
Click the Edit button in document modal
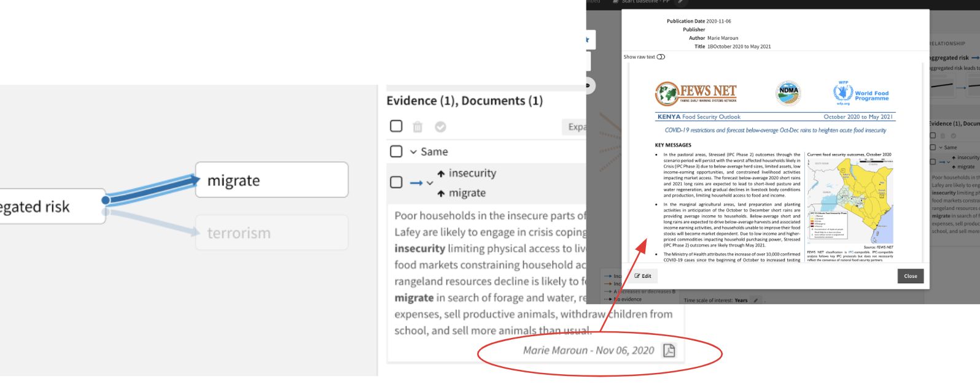(x=643, y=276)
